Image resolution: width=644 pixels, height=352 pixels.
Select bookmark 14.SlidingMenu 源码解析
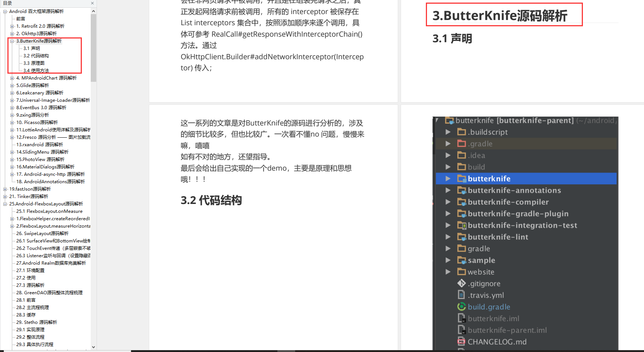(42, 152)
